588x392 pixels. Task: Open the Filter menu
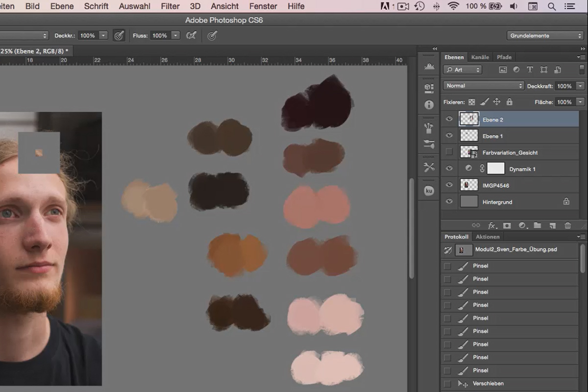[x=170, y=6]
